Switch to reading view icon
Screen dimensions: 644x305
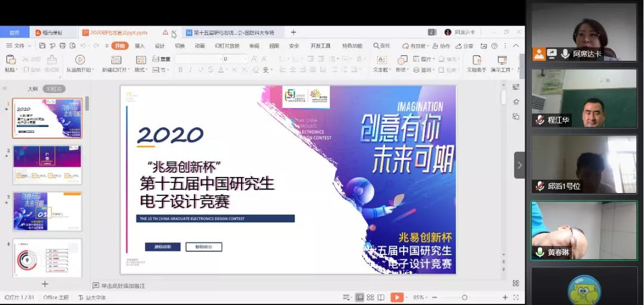coord(381,298)
